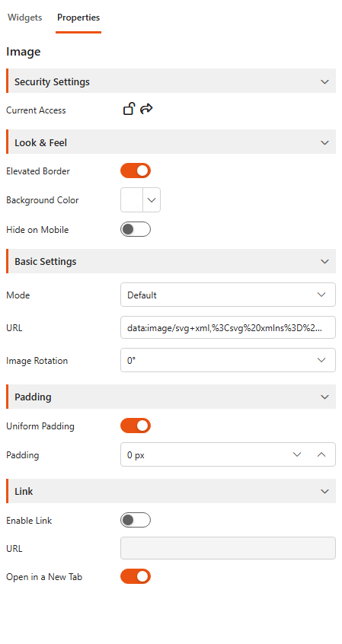Click the Image heading text

tap(24, 52)
